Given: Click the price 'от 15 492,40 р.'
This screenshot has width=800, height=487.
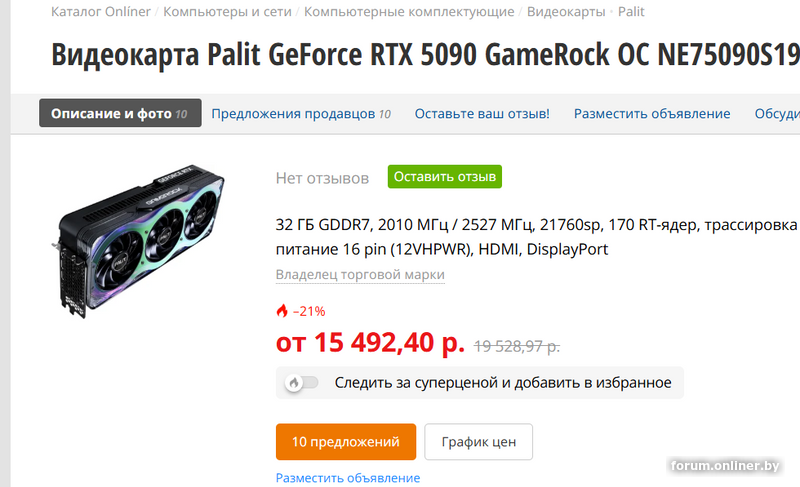Looking at the screenshot, I should (370, 343).
